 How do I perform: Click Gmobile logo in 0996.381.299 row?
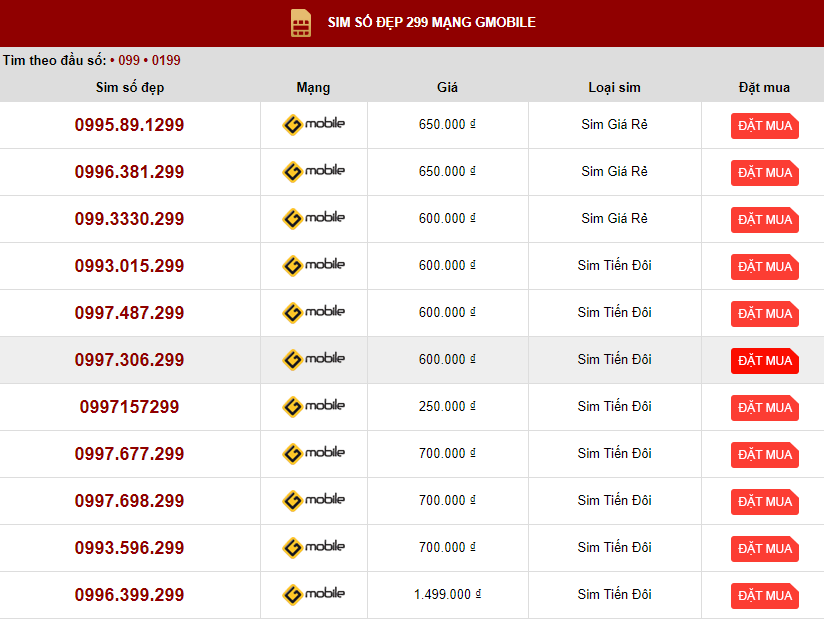pyautogui.click(x=314, y=171)
